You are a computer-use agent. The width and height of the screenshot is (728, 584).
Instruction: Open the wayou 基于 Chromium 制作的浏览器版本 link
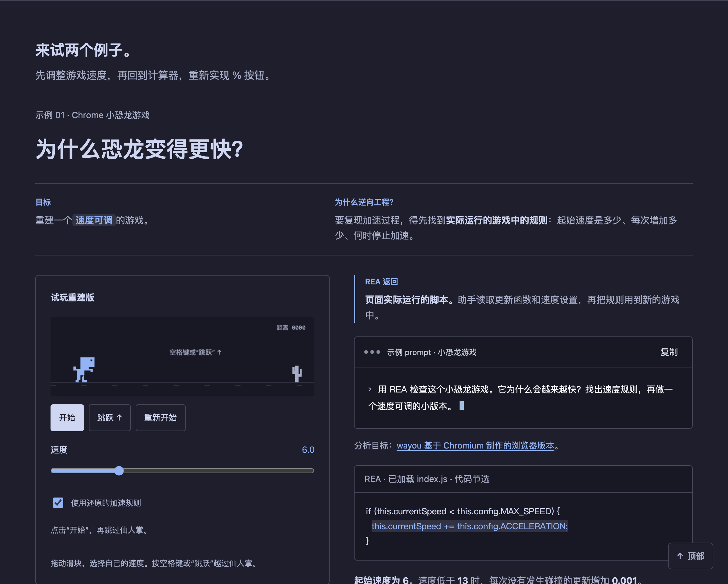[475, 445]
